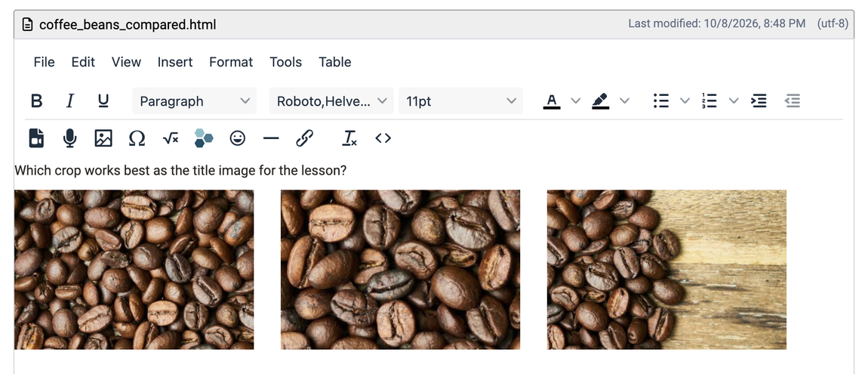The width and height of the screenshot is (868, 374).
Task: Open the Table menu
Action: point(335,62)
